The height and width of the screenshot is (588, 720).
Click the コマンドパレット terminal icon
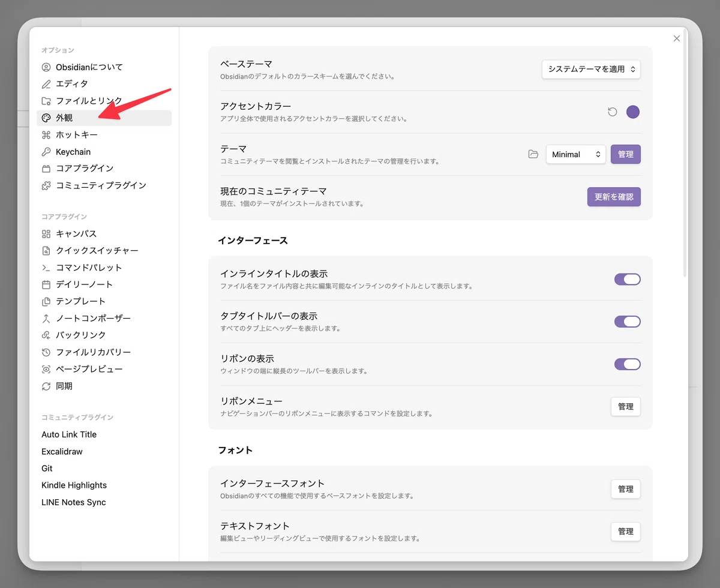[46, 268]
